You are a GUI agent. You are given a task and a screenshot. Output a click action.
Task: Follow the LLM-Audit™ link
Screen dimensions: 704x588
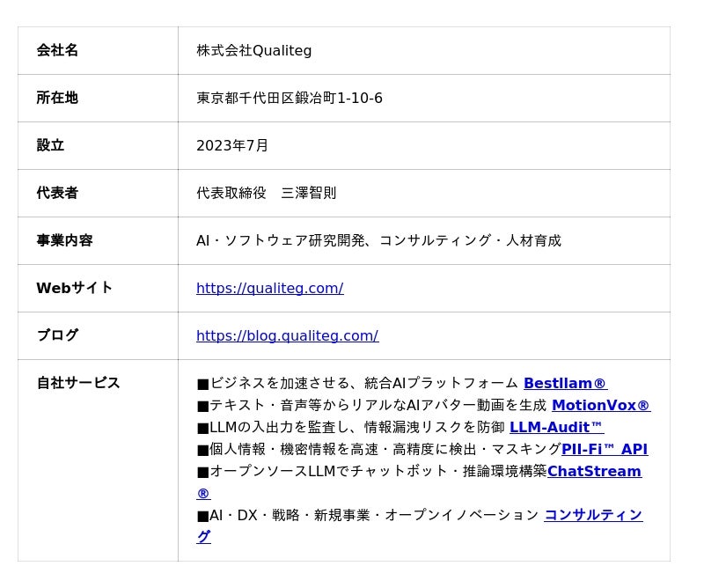pyautogui.click(x=556, y=427)
